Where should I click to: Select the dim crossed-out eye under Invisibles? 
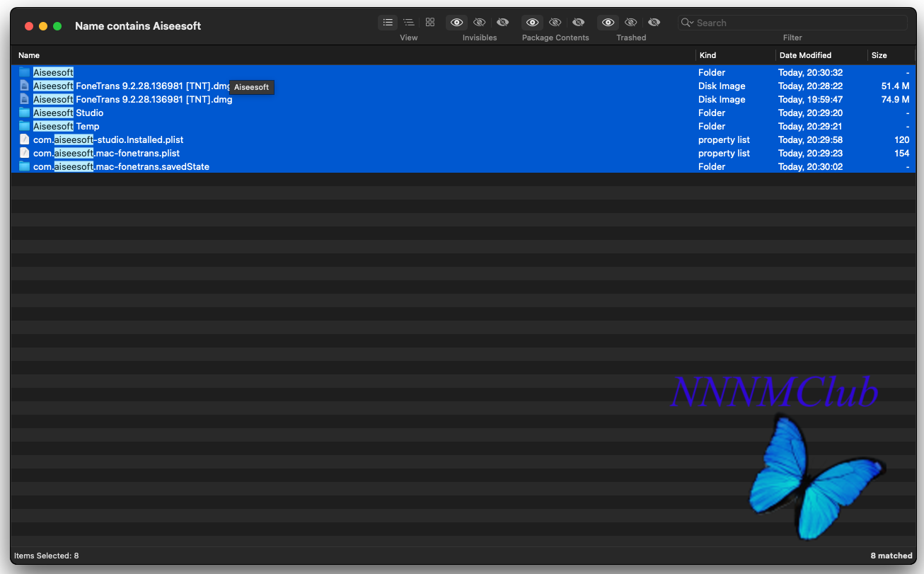(x=480, y=23)
